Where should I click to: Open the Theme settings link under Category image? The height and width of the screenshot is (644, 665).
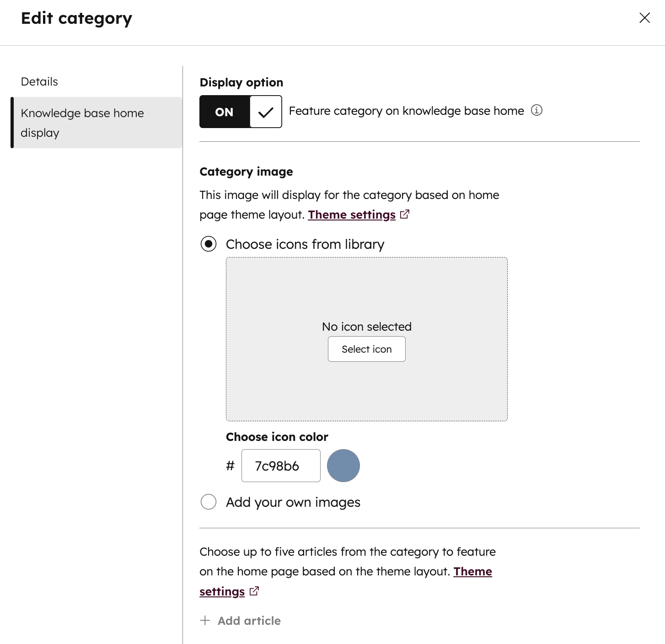(352, 214)
